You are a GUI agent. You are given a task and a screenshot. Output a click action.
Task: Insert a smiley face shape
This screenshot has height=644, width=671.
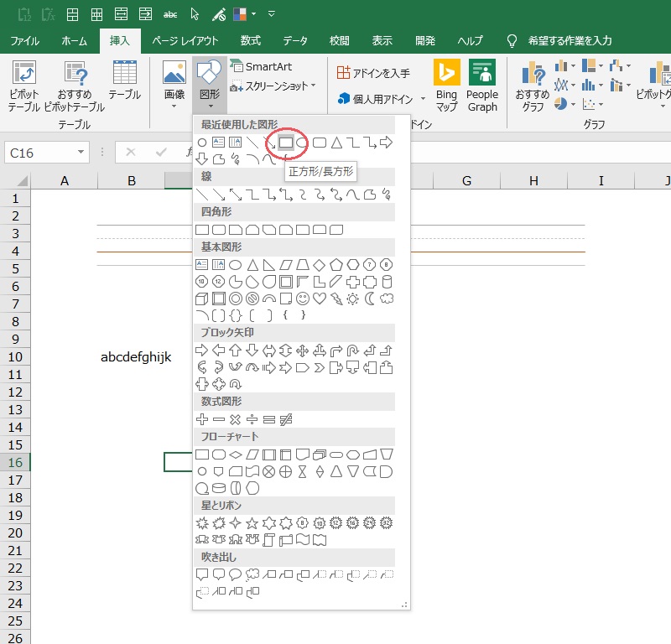[x=303, y=299]
